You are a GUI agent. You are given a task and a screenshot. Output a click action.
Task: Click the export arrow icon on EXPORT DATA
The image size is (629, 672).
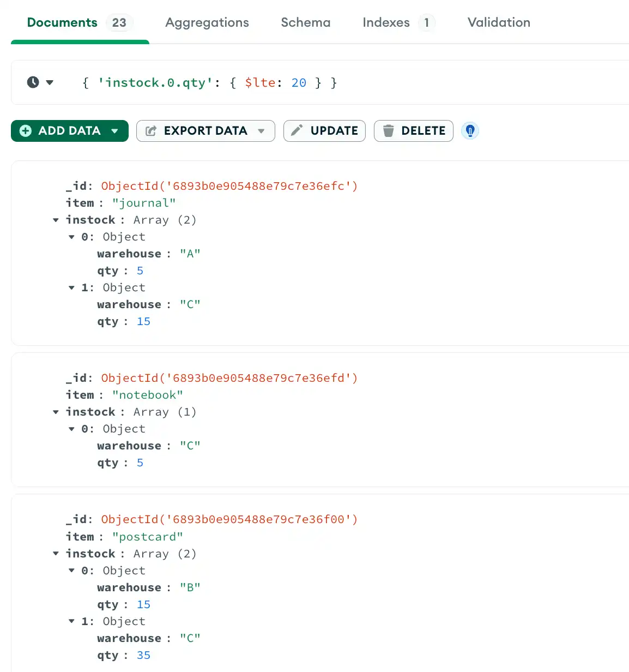click(x=151, y=130)
